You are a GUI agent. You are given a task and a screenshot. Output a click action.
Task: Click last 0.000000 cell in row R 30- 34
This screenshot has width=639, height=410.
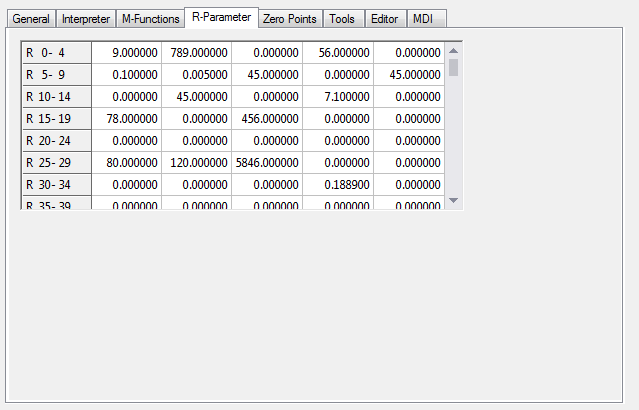coord(409,185)
